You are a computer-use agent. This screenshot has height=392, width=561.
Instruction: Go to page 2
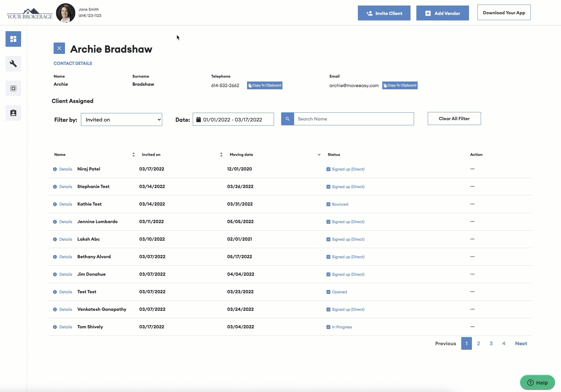click(x=478, y=344)
